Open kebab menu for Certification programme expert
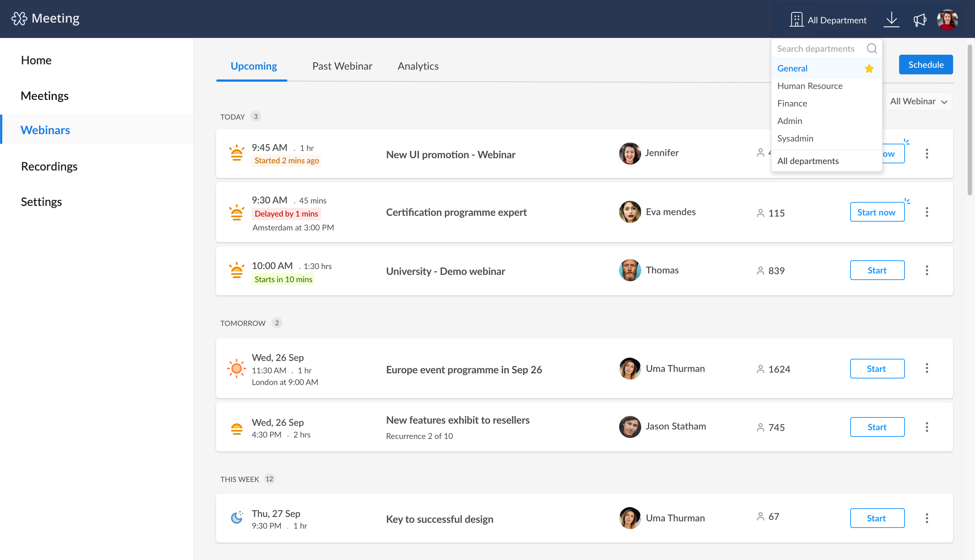This screenshot has height=560, width=975. (x=927, y=212)
